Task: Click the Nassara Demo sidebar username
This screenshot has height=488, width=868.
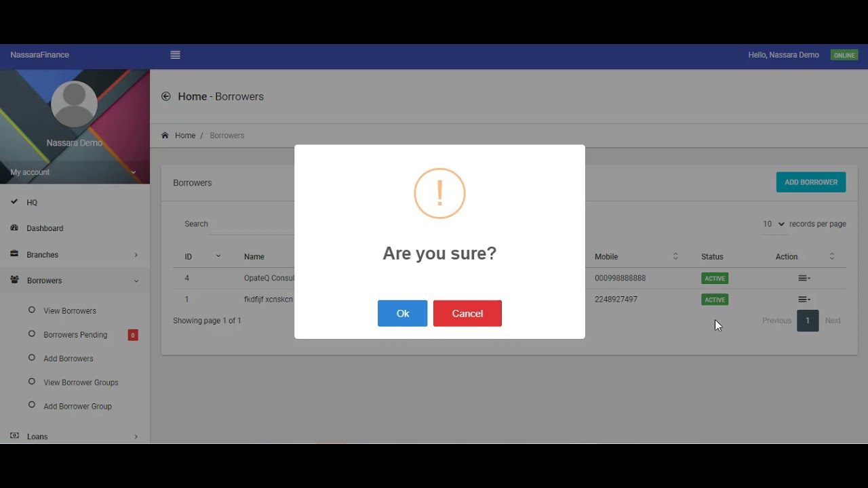Action: click(74, 143)
